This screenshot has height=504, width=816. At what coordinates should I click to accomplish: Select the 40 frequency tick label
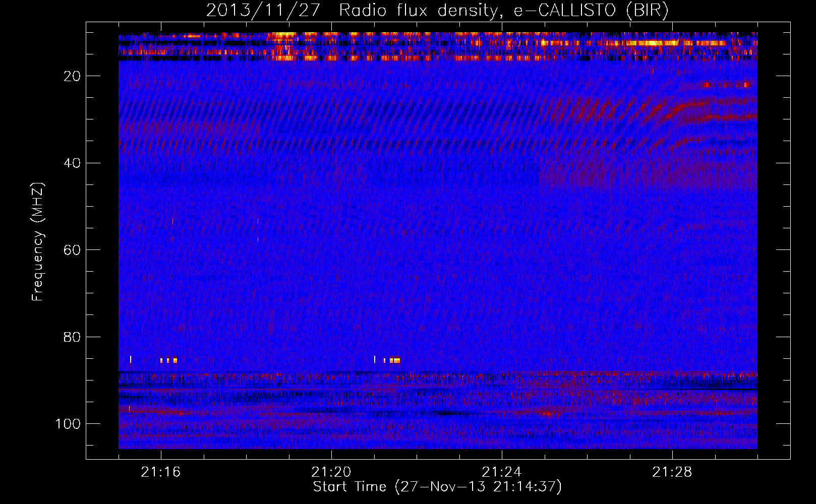[x=71, y=163]
